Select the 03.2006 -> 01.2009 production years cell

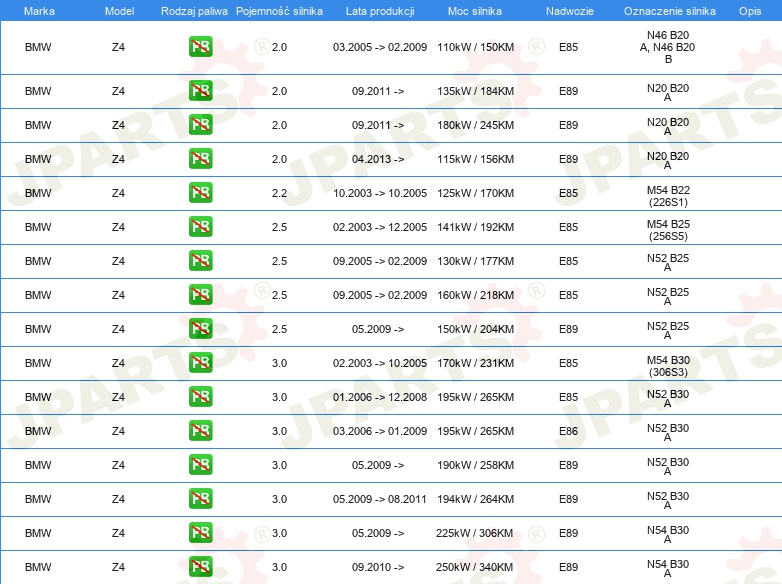[380, 431]
